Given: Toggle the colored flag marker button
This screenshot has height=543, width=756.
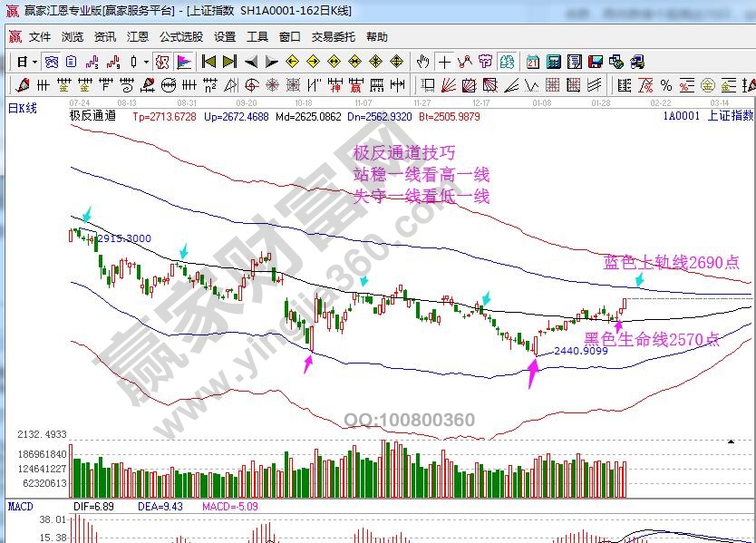Looking at the screenshot, I should (183, 62).
